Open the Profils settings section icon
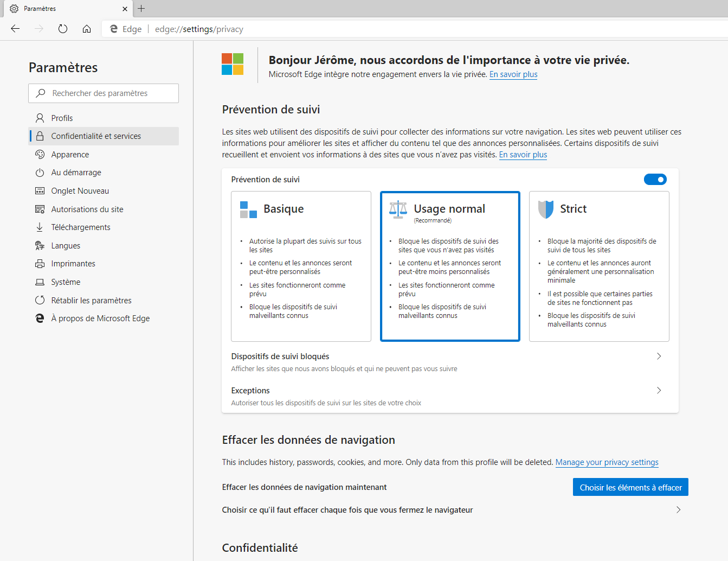 (40, 118)
